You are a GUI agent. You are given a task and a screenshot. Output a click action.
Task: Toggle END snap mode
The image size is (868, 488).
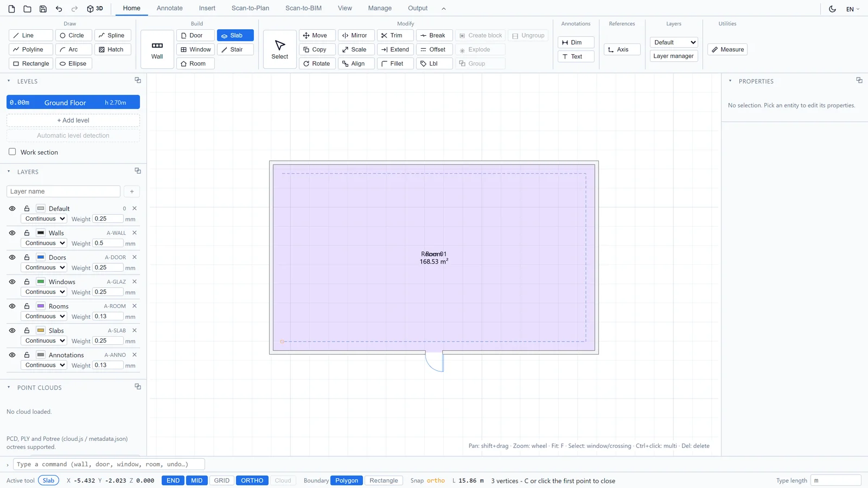click(173, 480)
